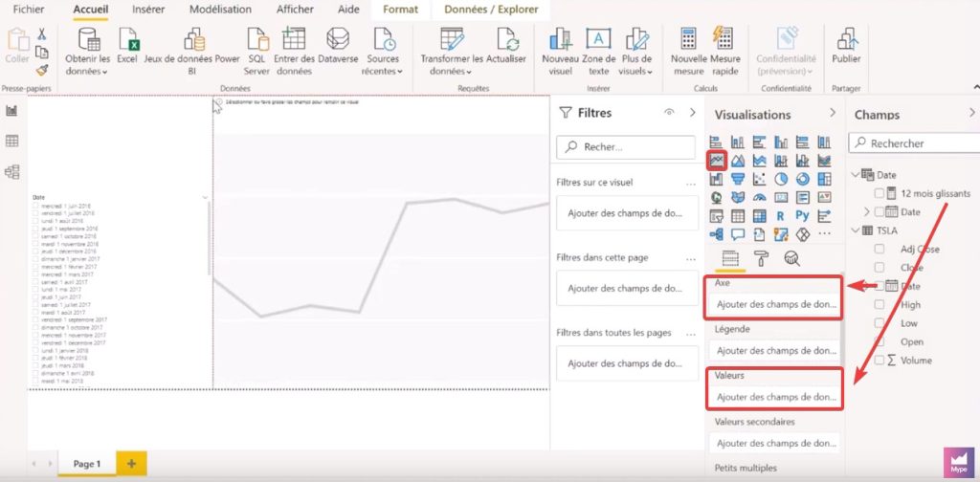Collapse the Champs pane chevron
Image resolution: width=980 pixels, height=482 pixels.
[972, 113]
